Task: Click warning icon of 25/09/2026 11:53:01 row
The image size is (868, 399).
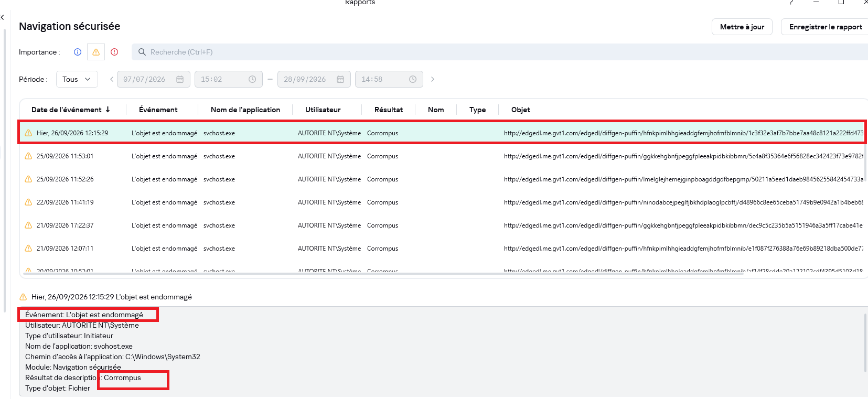Action: click(x=28, y=156)
